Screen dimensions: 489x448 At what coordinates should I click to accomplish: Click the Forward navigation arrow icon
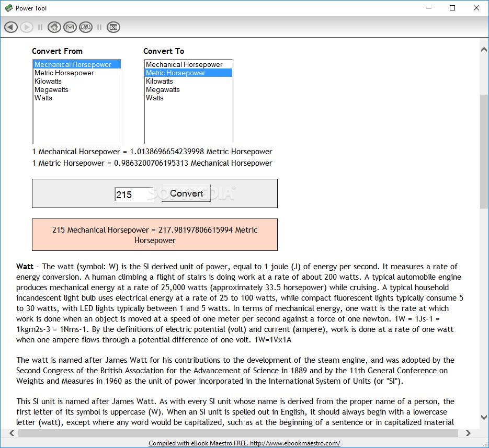tap(27, 27)
